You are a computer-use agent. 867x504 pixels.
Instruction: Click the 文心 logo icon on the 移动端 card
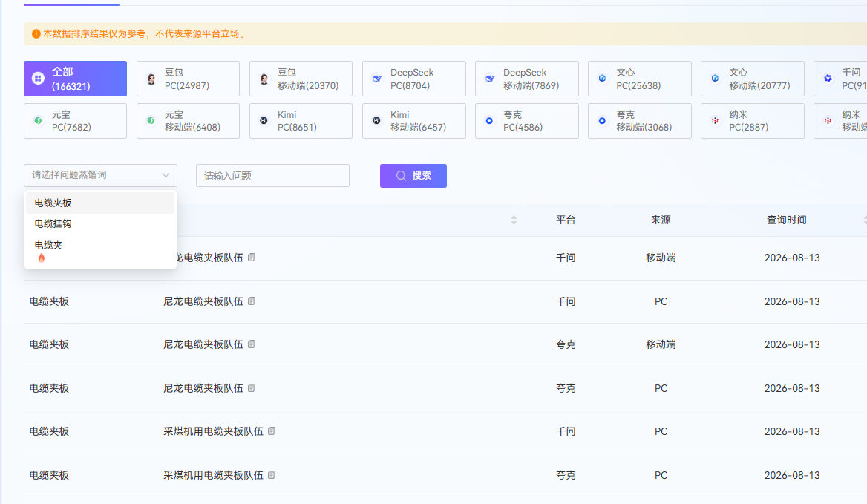pyautogui.click(x=715, y=79)
